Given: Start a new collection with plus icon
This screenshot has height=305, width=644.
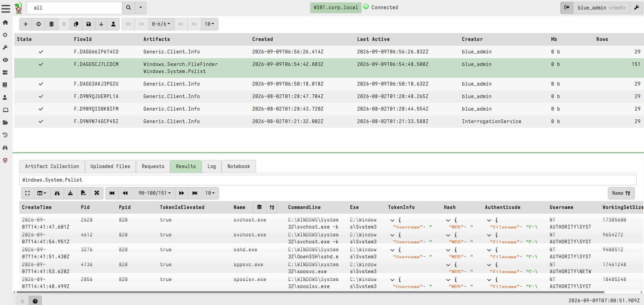Looking at the screenshot, I should (x=26, y=24).
